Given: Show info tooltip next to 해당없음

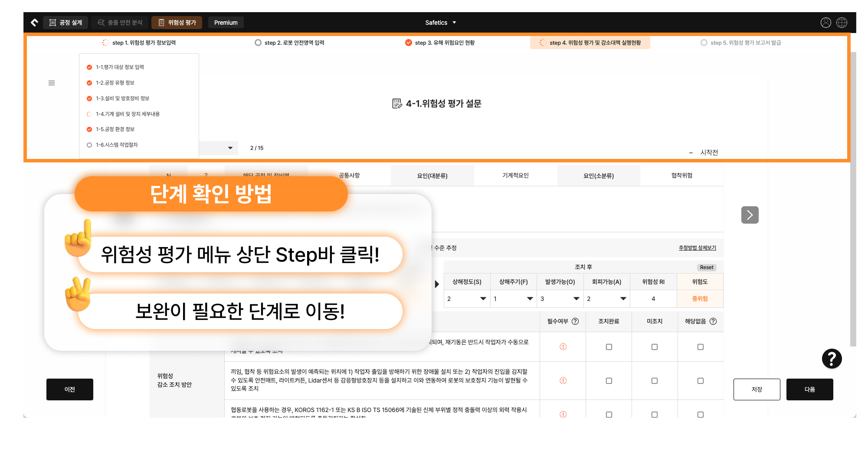Looking at the screenshot, I should [713, 321].
